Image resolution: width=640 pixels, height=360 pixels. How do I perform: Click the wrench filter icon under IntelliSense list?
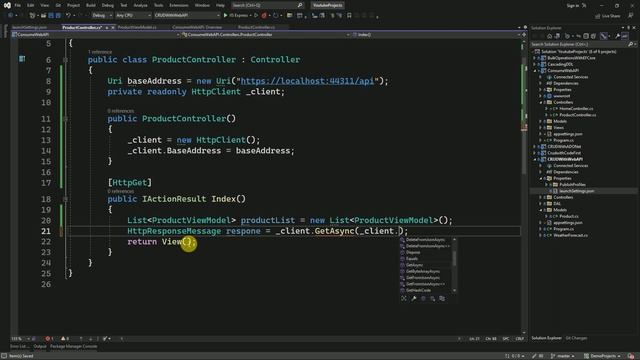click(413, 299)
